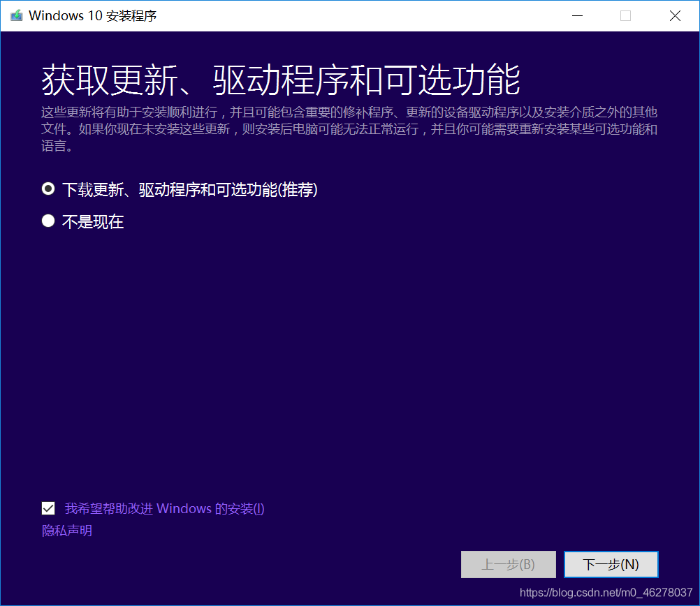Uncheck 我希望帮助改进 Windows 的安装 checkbox
The width and height of the screenshot is (700, 606).
pos(48,508)
